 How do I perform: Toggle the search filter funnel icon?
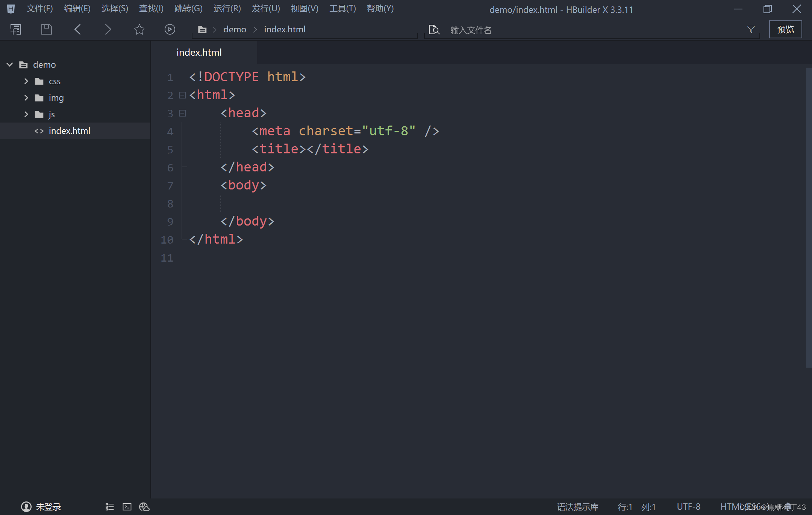pos(751,29)
